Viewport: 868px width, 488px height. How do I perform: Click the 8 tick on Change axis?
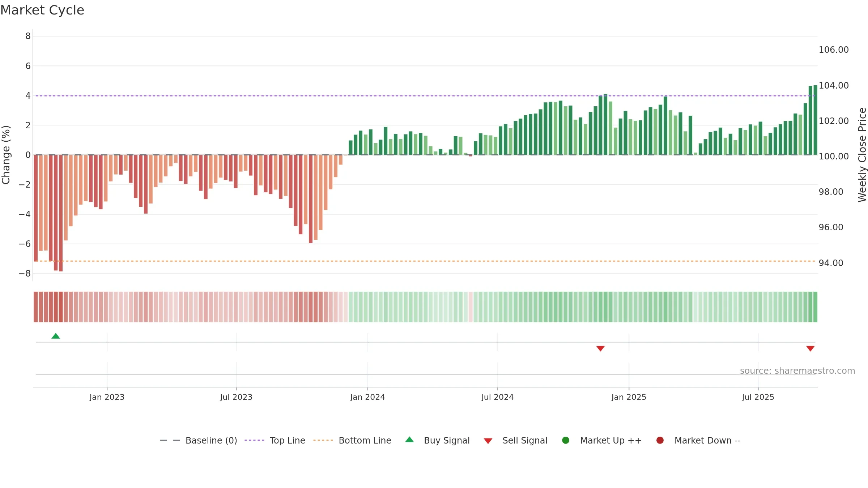[x=28, y=36]
